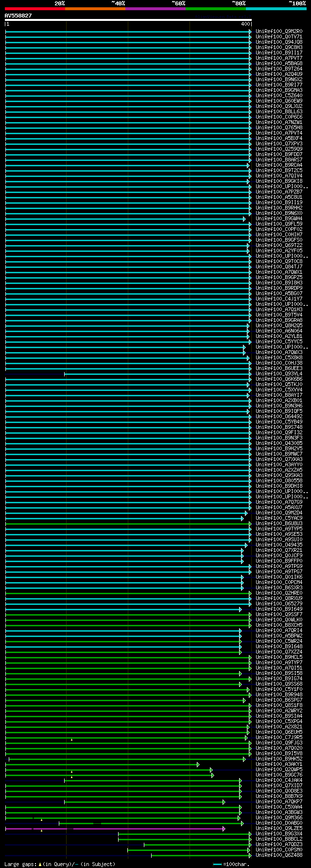The image size is (311, 868).
Task: Click the purple ~60% identity legend segment
Action: click(x=155, y=8)
